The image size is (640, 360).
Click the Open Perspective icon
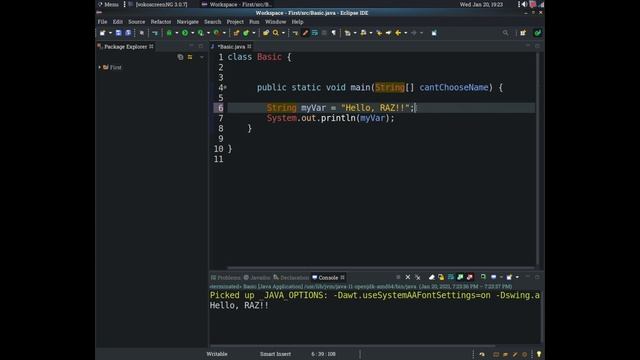523,33
